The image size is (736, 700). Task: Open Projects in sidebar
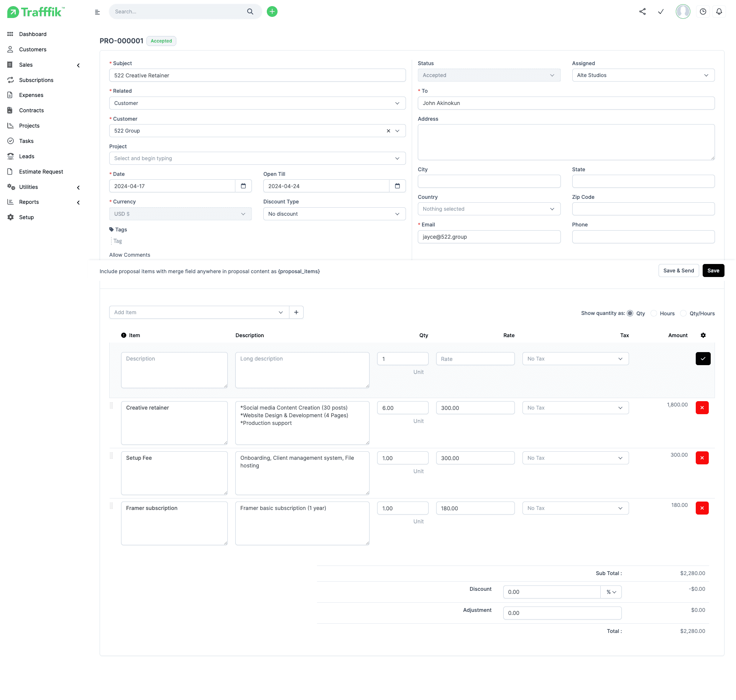coord(29,126)
